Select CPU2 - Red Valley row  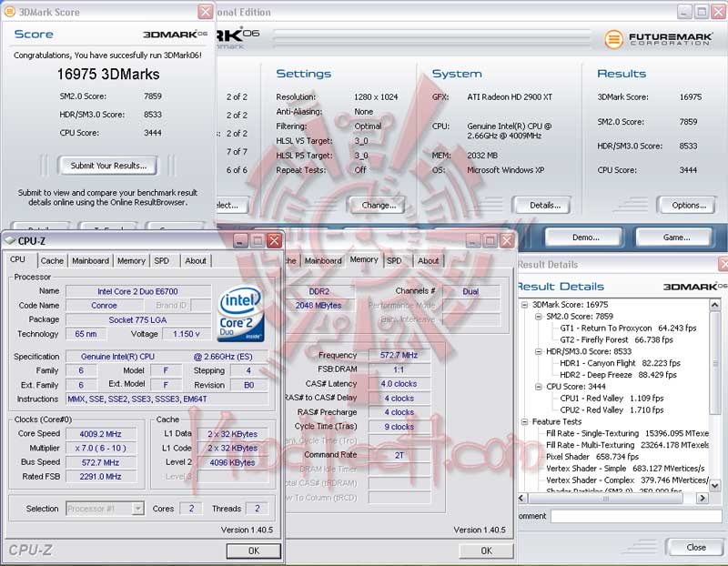(x=612, y=410)
